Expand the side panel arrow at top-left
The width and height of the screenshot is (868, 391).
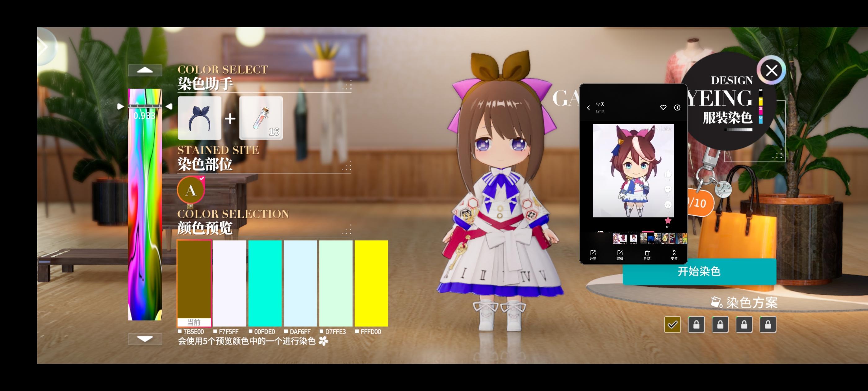[x=44, y=47]
